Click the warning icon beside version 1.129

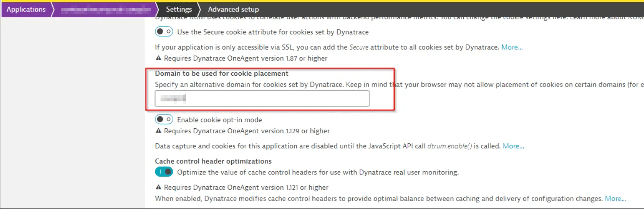(x=158, y=131)
